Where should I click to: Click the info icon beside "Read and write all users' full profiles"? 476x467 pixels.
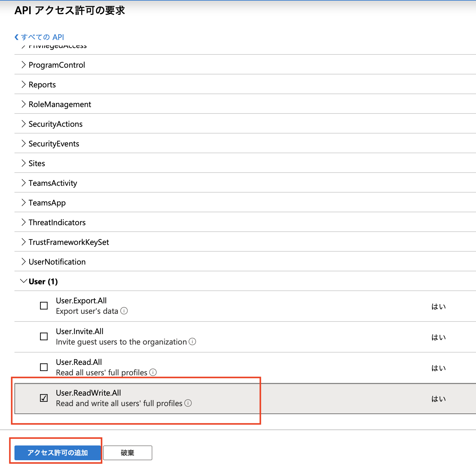pyautogui.click(x=188, y=403)
